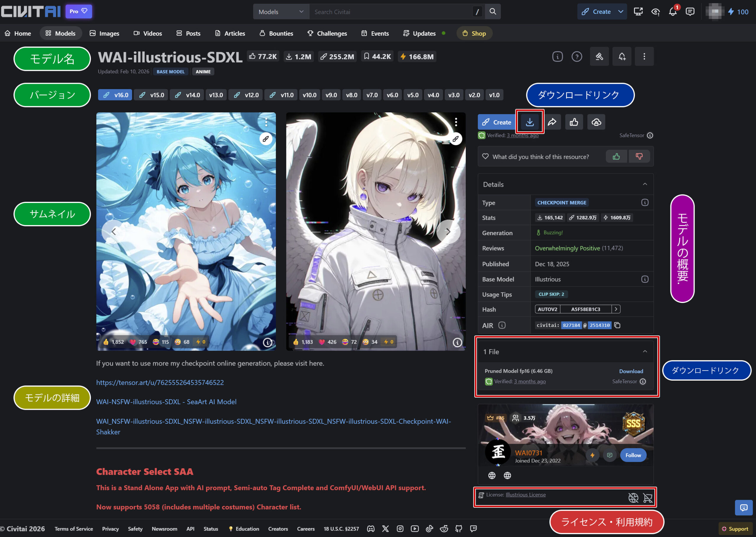
Task: Click the Discord icon in footer
Action: coord(371,528)
